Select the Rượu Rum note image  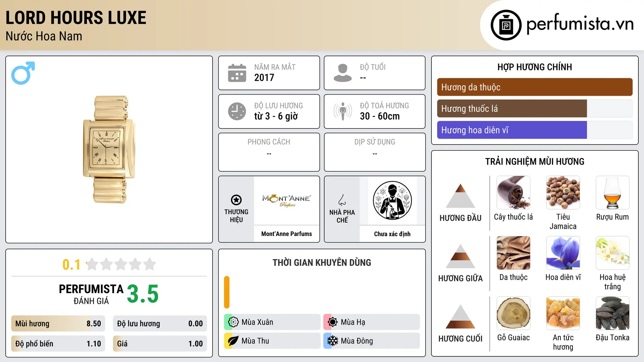point(613,193)
